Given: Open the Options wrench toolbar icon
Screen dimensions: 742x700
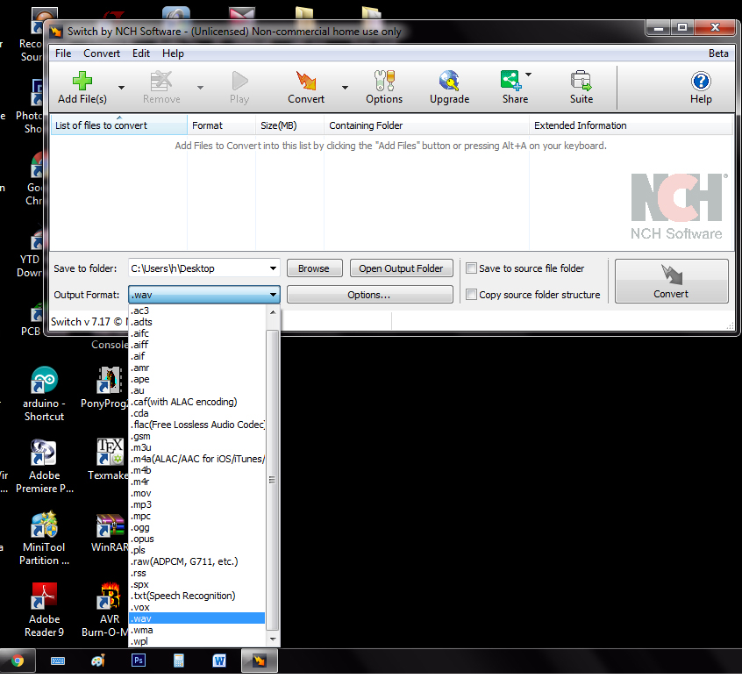Looking at the screenshot, I should pos(384,81).
